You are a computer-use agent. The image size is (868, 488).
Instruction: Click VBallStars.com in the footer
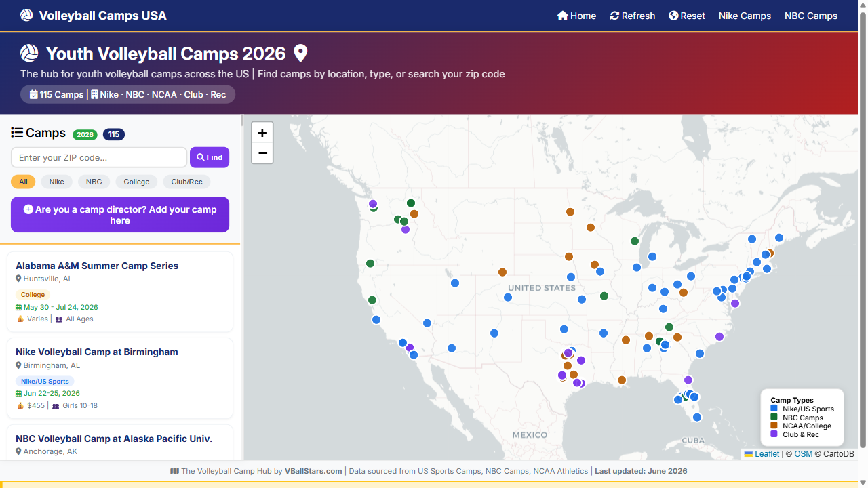[x=313, y=471]
